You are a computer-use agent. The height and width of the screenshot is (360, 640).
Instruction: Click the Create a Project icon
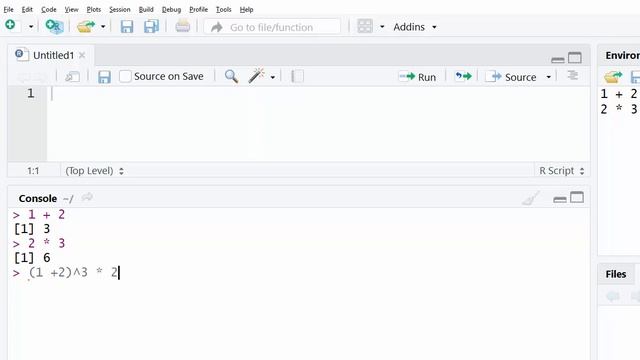pyautogui.click(x=54, y=27)
